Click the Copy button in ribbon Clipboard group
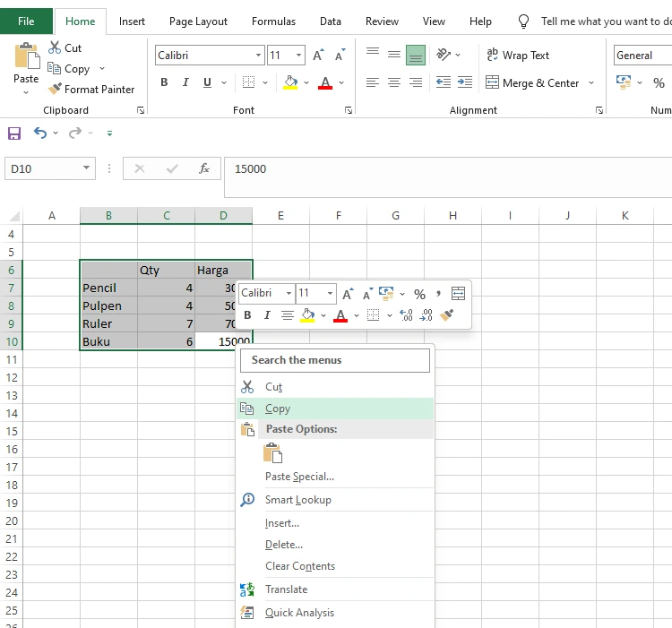672x628 pixels. pyautogui.click(x=69, y=69)
